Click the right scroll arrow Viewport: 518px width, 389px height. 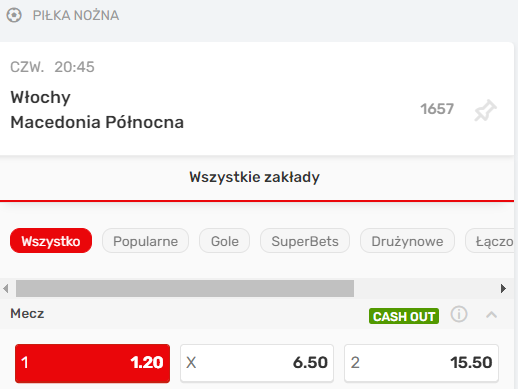tap(503, 288)
